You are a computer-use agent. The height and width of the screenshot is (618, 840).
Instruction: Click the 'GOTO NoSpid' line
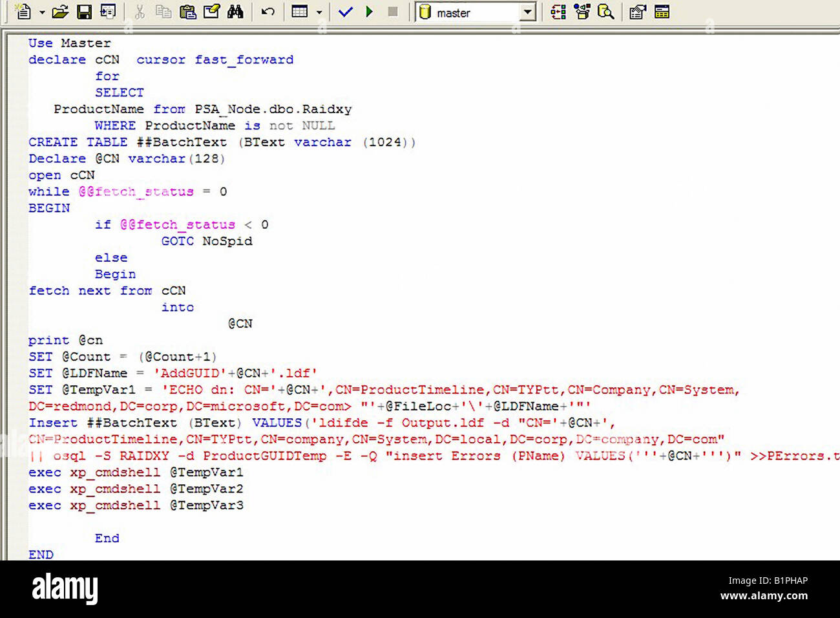[207, 241]
